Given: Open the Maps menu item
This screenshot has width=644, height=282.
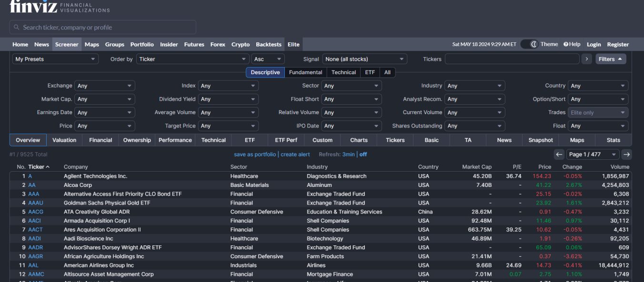Looking at the screenshot, I should (92, 44).
